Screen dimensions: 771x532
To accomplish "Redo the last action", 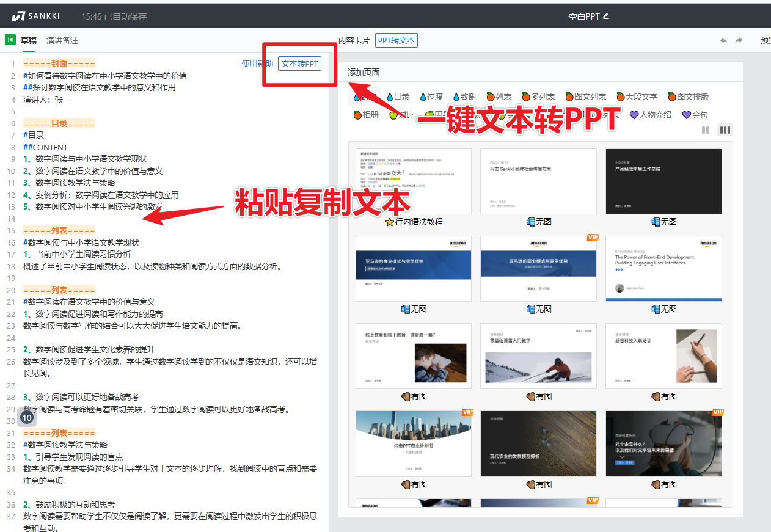I will (739, 41).
